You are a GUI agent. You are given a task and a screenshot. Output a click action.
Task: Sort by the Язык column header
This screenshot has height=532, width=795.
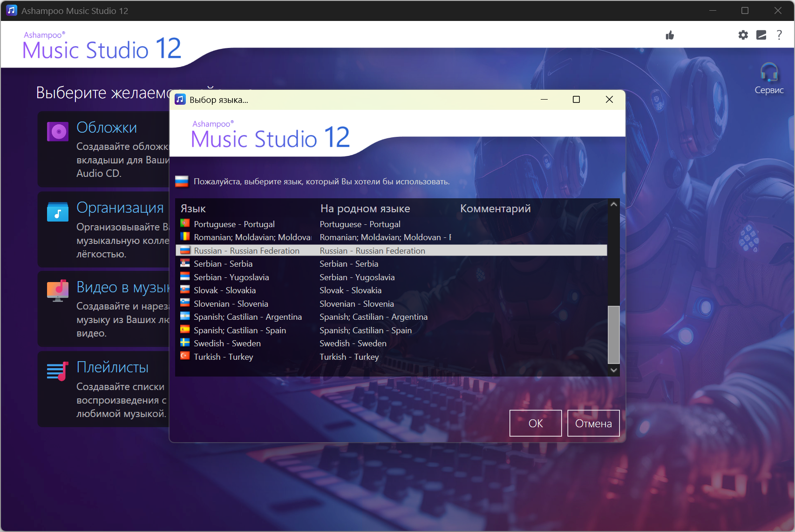pos(193,209)
